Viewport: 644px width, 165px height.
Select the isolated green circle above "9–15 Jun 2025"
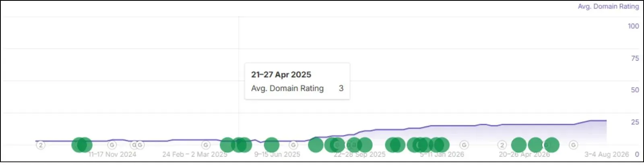(272, 145)
